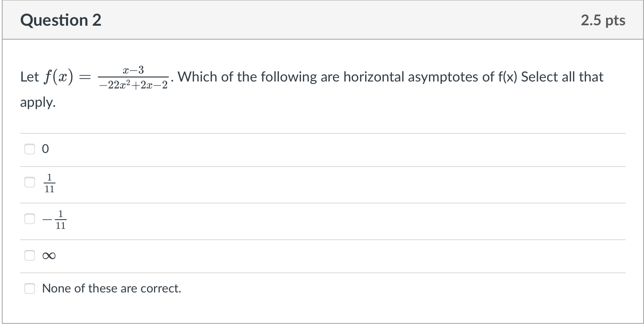Click the "None of these are correct." text
The image size is (644, 326).
click(111, 289)
